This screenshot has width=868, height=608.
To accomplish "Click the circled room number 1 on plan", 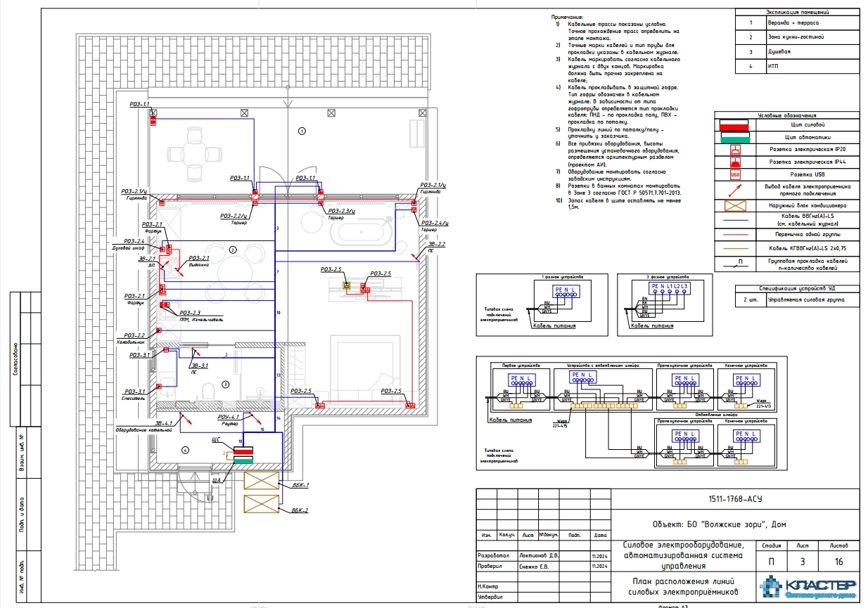I will (x=302, y=131).
